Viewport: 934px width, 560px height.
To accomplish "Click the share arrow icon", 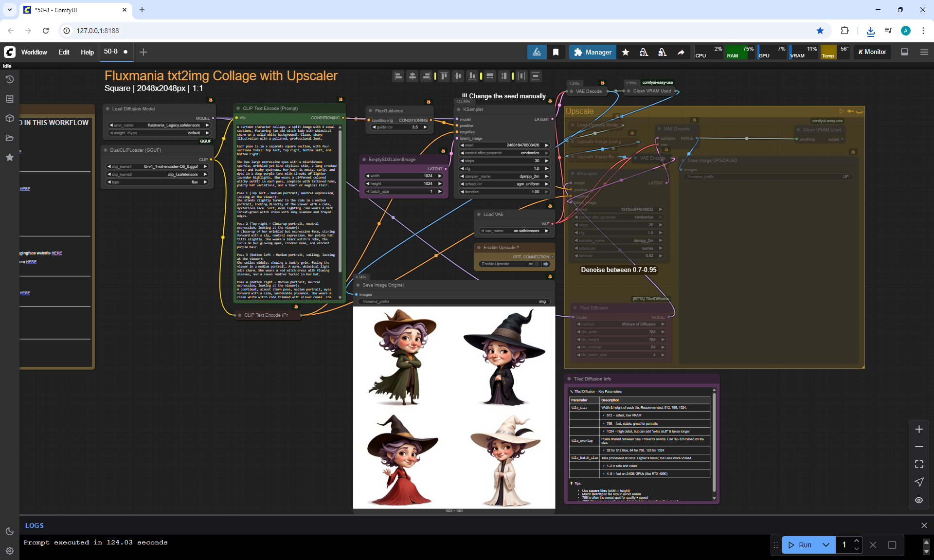I will 681,52.
